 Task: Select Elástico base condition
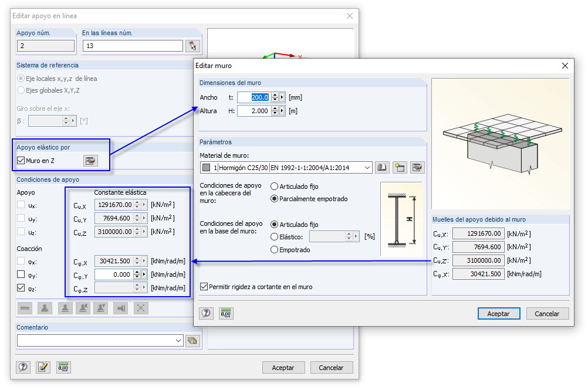click(x=274, y=237)
